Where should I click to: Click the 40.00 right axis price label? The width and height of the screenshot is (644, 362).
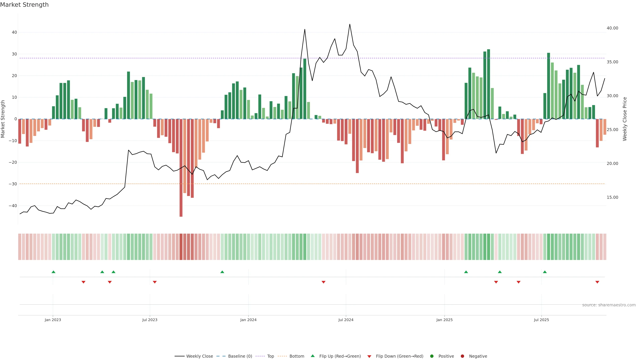pyautogui.click(x=612, y=28)
